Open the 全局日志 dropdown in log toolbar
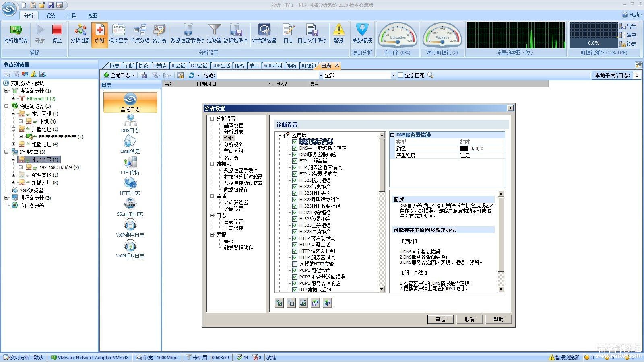This screenshot has width=644, height=362. click(134, 75)
